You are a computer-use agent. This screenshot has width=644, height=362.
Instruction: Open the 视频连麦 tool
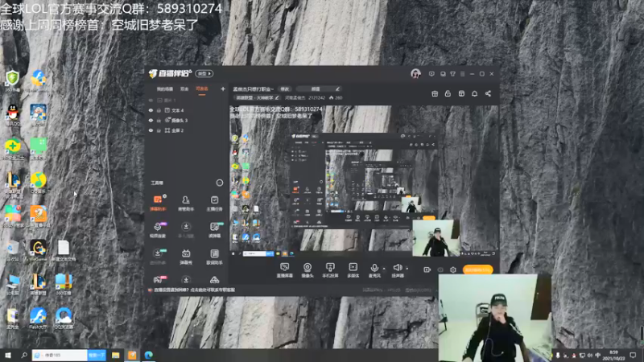click(x=158, y=229)
